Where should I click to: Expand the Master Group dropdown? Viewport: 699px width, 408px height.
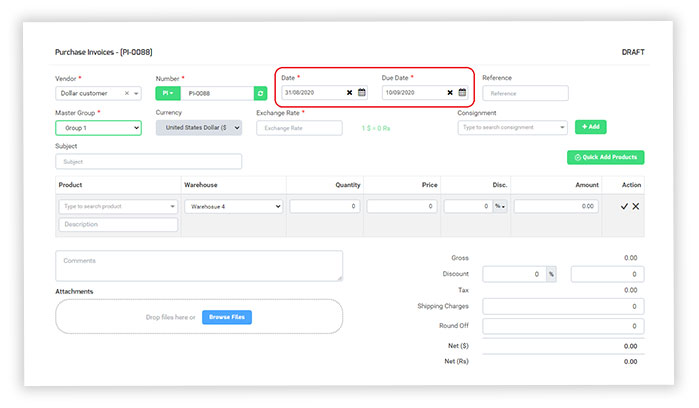(x=98, y=128)
